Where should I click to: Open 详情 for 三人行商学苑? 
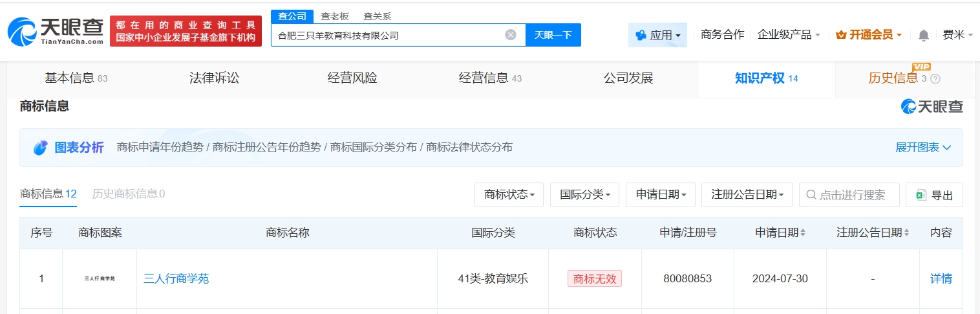941,279
